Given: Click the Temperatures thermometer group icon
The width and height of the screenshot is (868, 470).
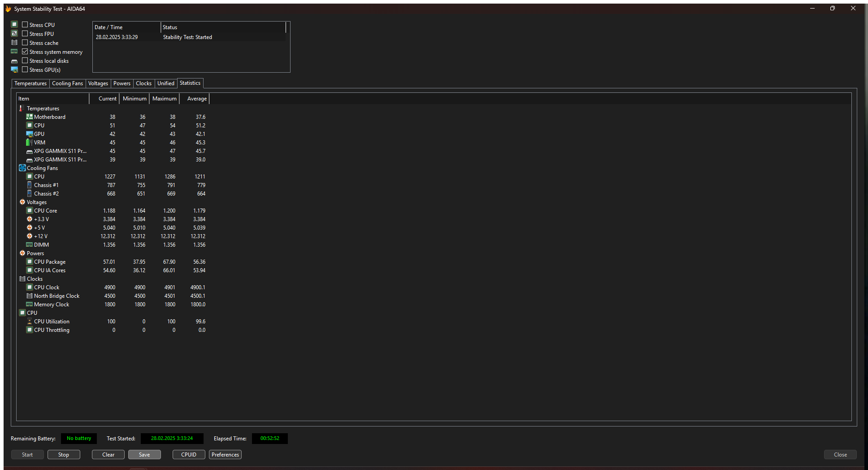Looking at the screenshot, I should pos(22,109).
